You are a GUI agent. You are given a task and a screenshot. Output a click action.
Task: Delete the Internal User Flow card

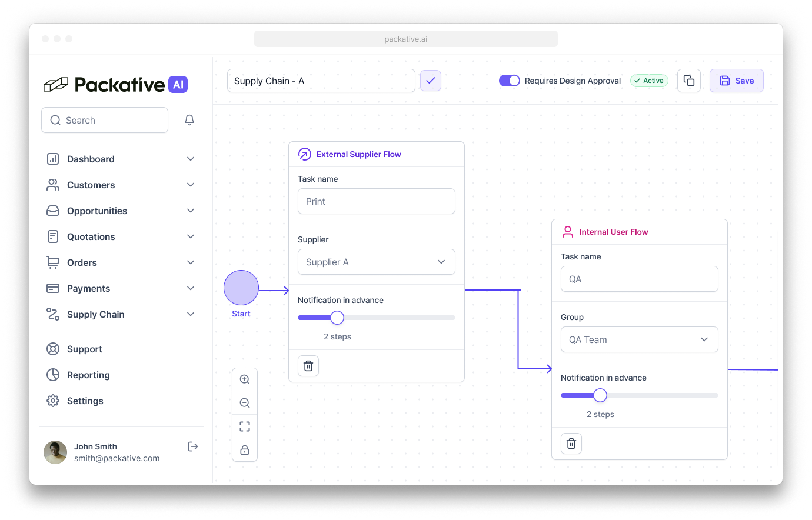pos(571,444)
